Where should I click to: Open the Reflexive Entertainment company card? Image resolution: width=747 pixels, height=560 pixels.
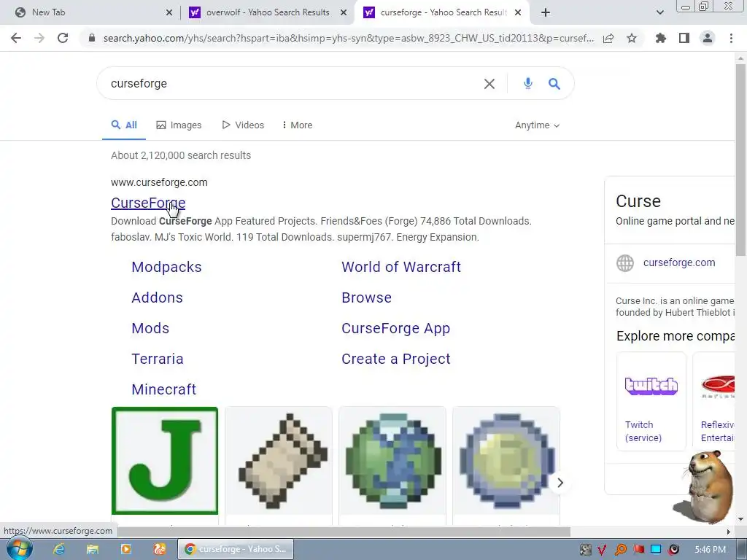(x=713, y=401)
